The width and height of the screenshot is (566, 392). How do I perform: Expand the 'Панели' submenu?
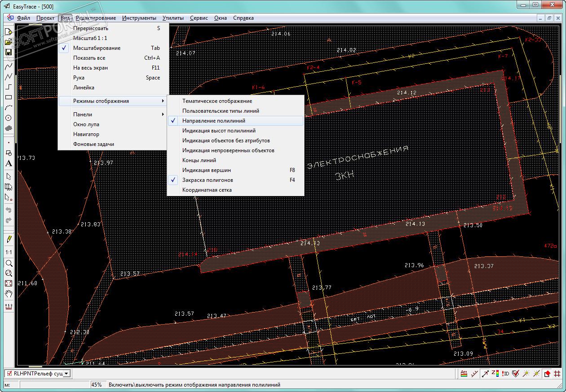coord(83,115)
